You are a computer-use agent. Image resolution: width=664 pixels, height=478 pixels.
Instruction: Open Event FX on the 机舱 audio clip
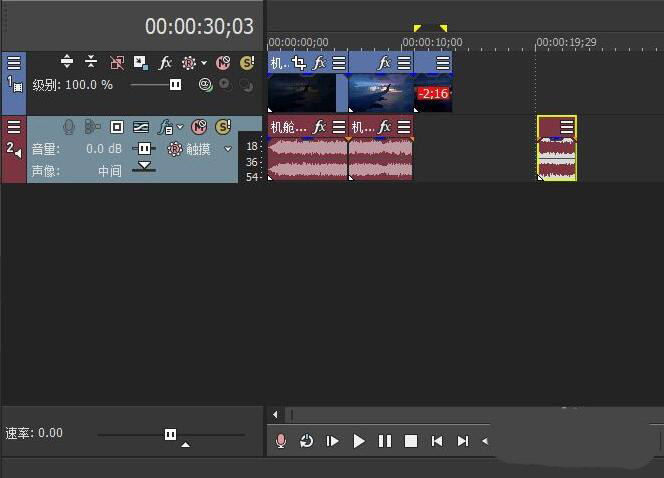319,127
